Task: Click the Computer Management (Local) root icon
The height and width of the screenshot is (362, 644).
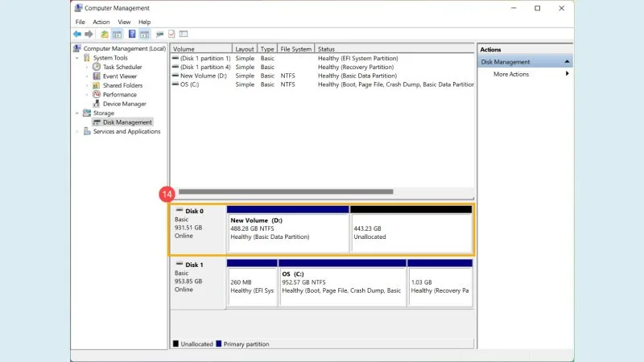Action: point(76,48)
